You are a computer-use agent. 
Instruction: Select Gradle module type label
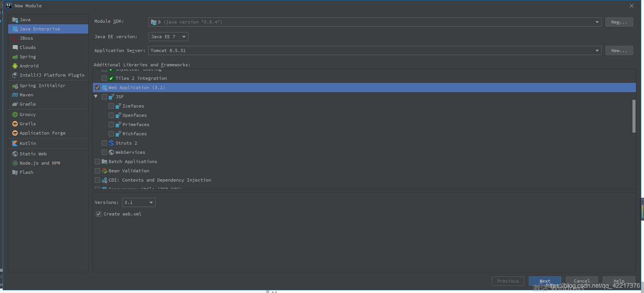[x=28, y=104]
